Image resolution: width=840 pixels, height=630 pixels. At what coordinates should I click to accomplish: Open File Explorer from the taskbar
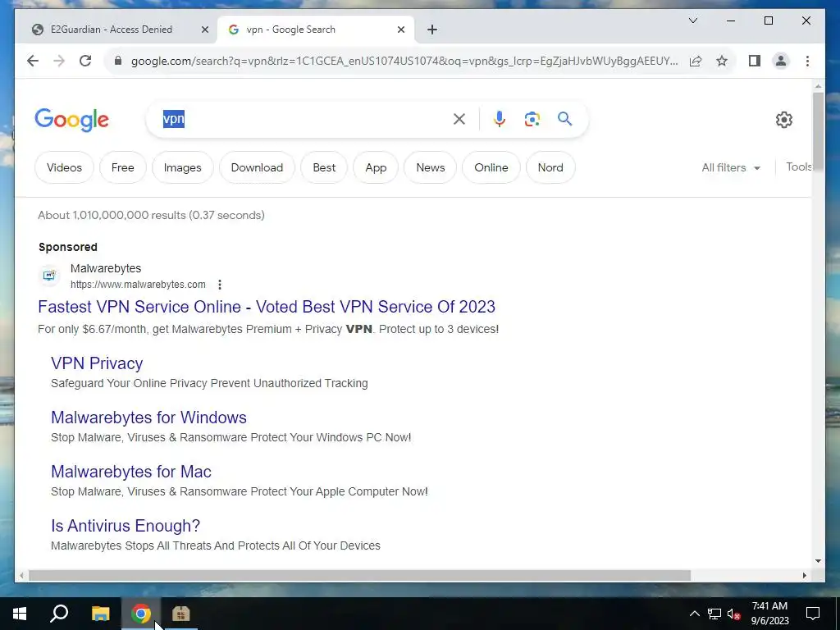point(100,614)
